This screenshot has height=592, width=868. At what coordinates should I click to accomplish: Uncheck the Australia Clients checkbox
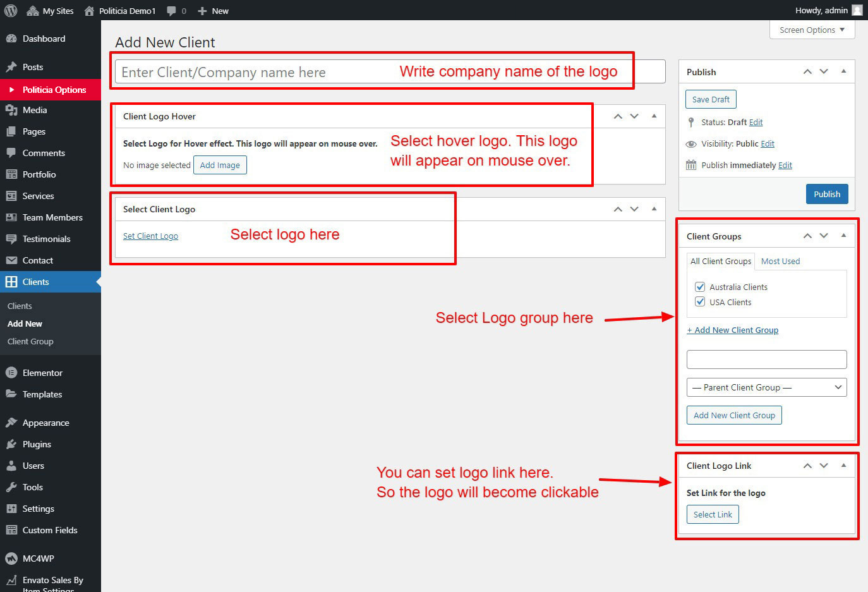tap(700, 287)
